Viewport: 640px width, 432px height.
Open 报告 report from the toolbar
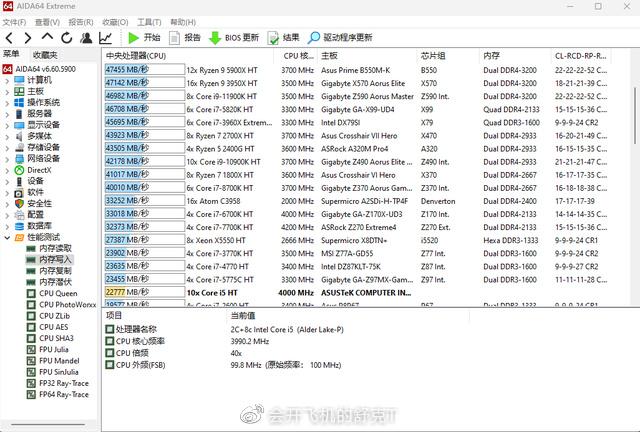tap(184, 38)
